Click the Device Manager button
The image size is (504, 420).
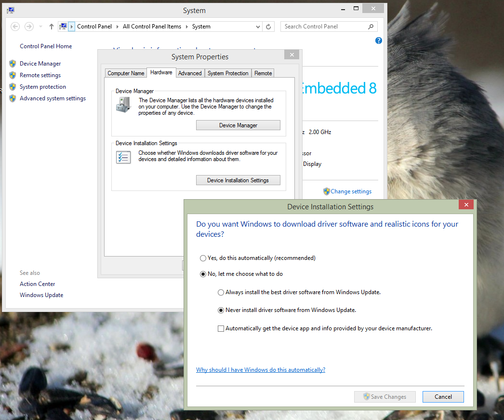pyautogui.click(x=238, y=125)
